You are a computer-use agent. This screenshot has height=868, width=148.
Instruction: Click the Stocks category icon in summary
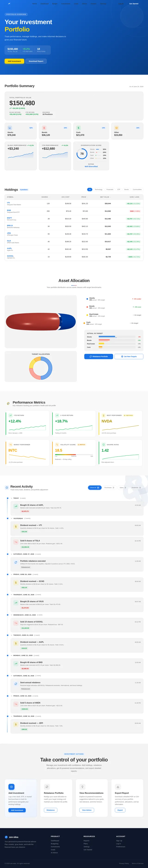point(10,128)
